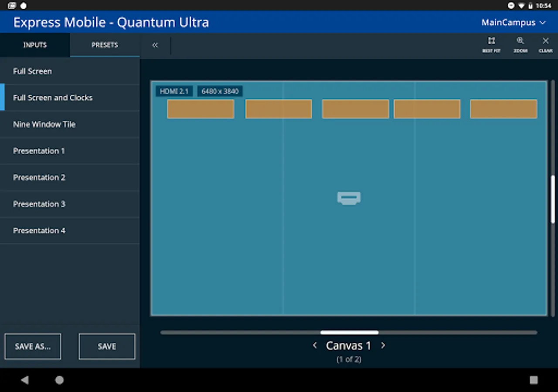Screen dimensions: 558x392
Task: Choose the Presentation 3 preset
Action: pos(70,204)
